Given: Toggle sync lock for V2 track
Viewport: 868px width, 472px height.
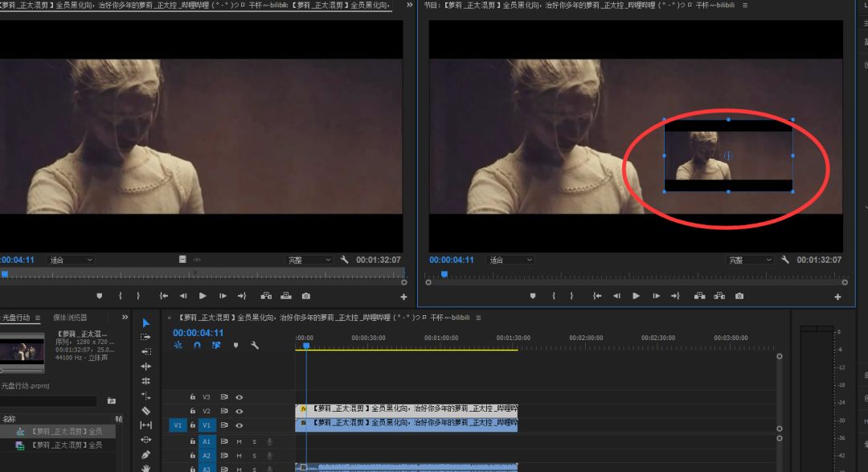Looking at the screenshot, I should click(224, 411).
